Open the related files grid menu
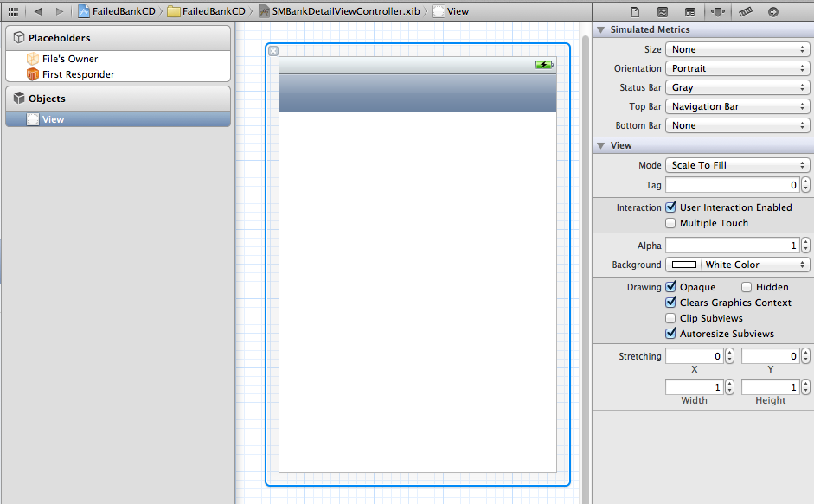This screenshot has width=814, height=504. pyautogui.click(x=13, y=11)
